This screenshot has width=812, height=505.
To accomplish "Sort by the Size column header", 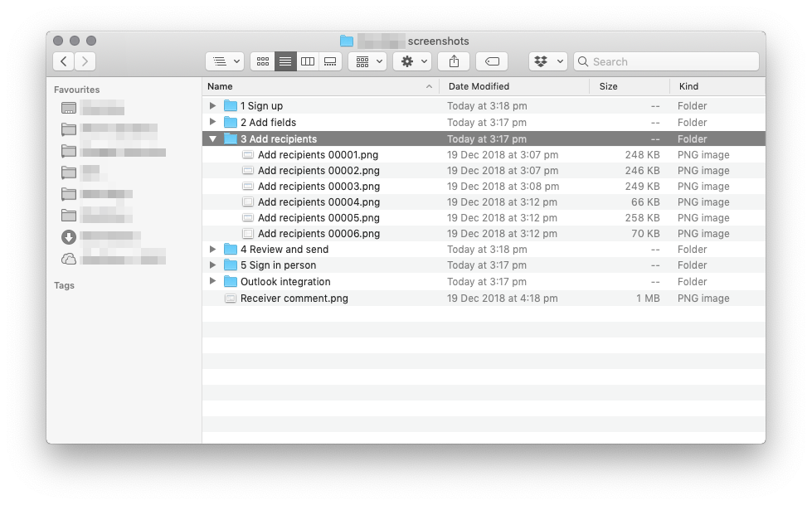I will tap(630, 86).
